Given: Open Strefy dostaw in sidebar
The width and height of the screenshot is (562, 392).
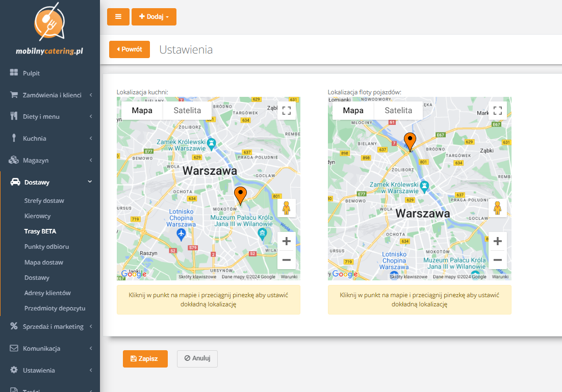Looking at the screenshot, I should 44,201.
